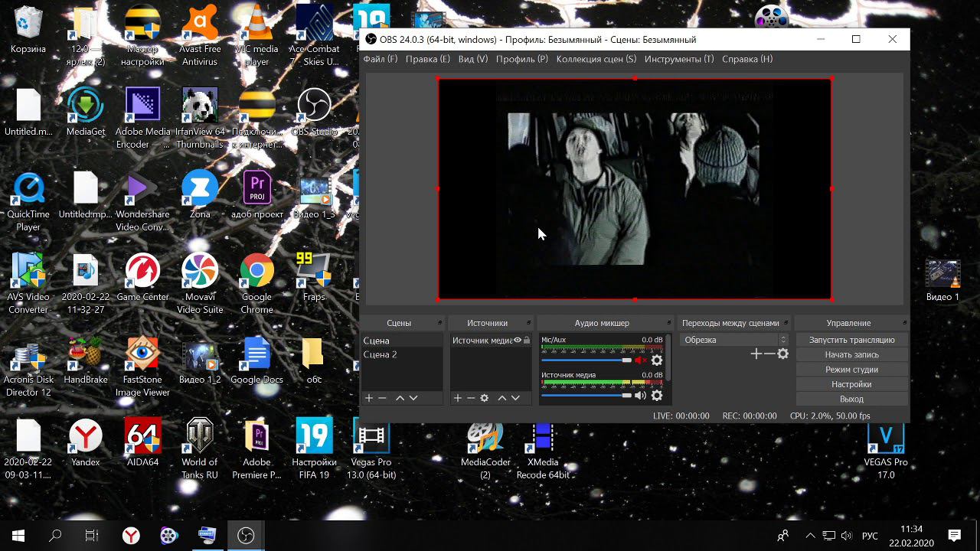The width and height of the screenshot is (980, 551).
Task: Move the selected source up
Action: (502, 398)
